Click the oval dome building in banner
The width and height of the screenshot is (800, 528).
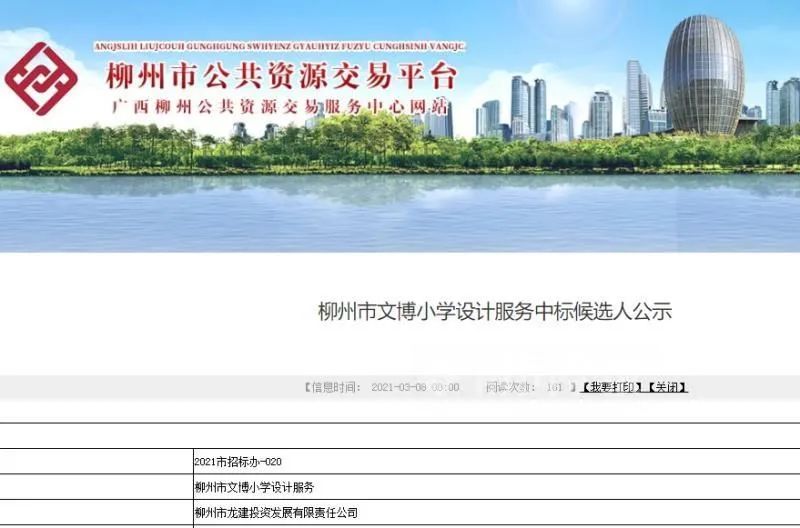[703, 75]
